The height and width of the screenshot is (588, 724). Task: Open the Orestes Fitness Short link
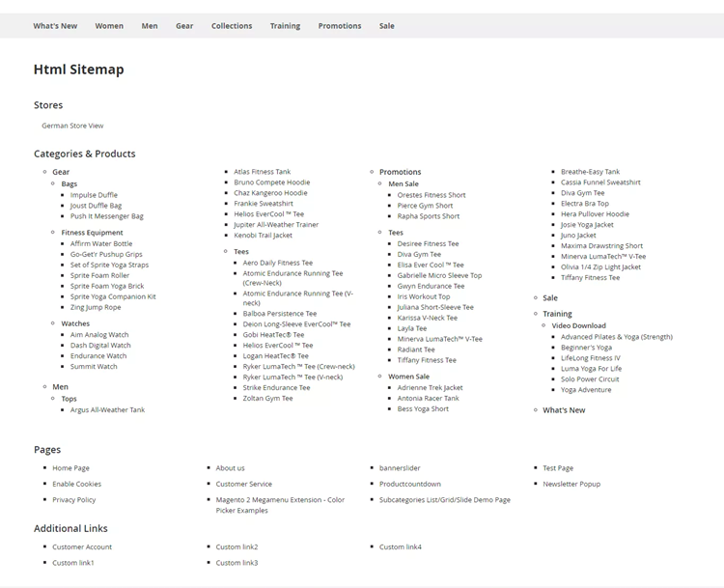coord(432,195)
